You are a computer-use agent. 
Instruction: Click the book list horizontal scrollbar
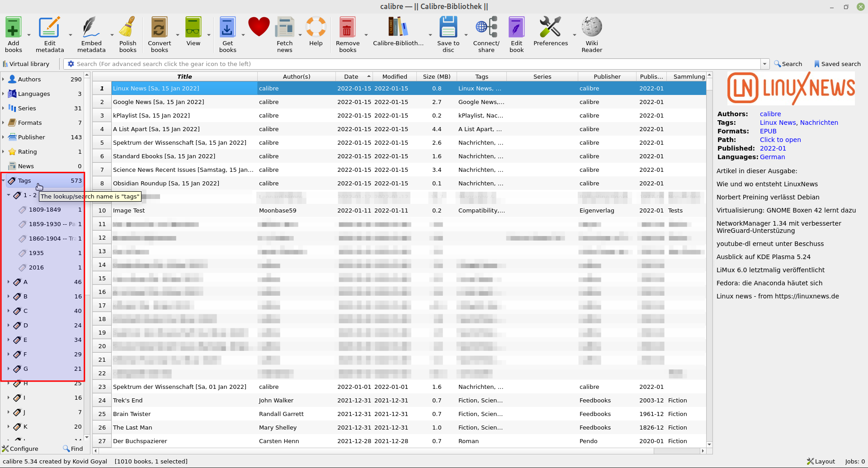pyautogui.click(x=398, y=451)
